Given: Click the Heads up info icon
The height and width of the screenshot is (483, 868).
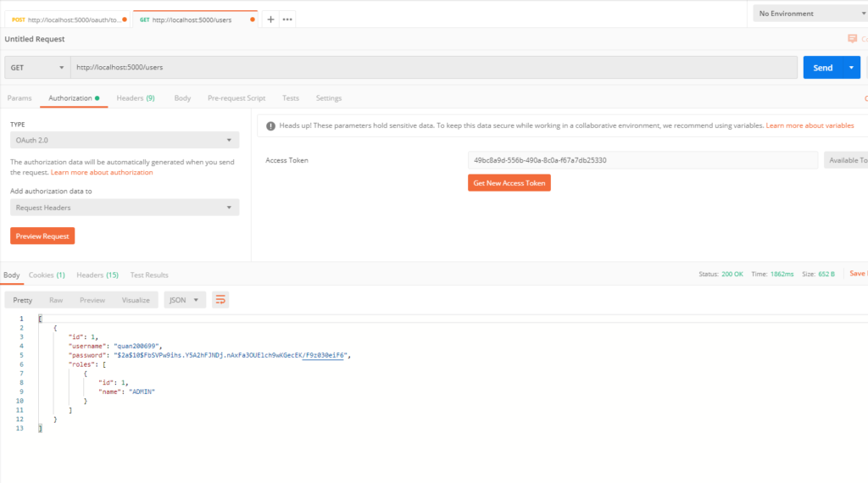Looking at the screenshot, I should point(270,125).
